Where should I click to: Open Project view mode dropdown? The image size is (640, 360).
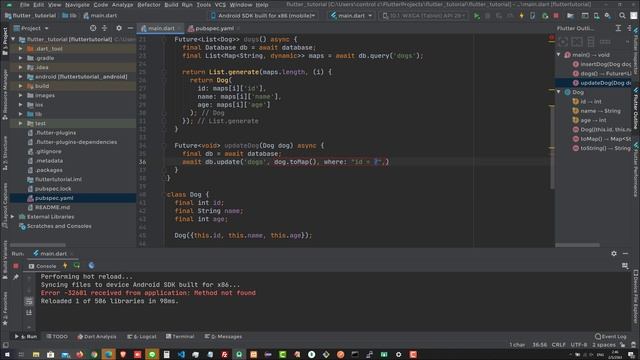pos(31,28)
